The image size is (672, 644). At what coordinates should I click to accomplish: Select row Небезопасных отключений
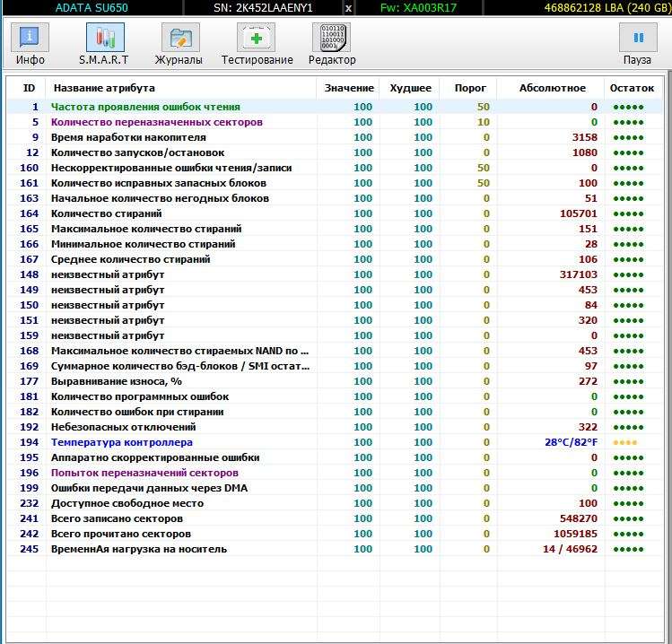335,427
